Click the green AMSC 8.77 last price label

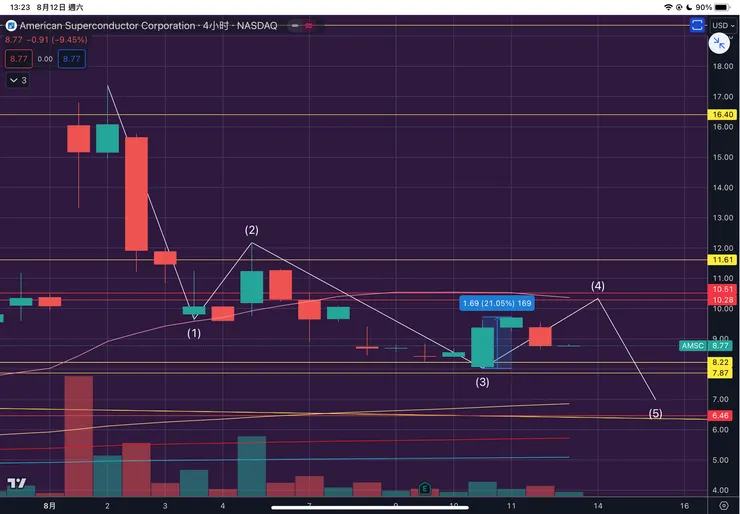[706, 345]
